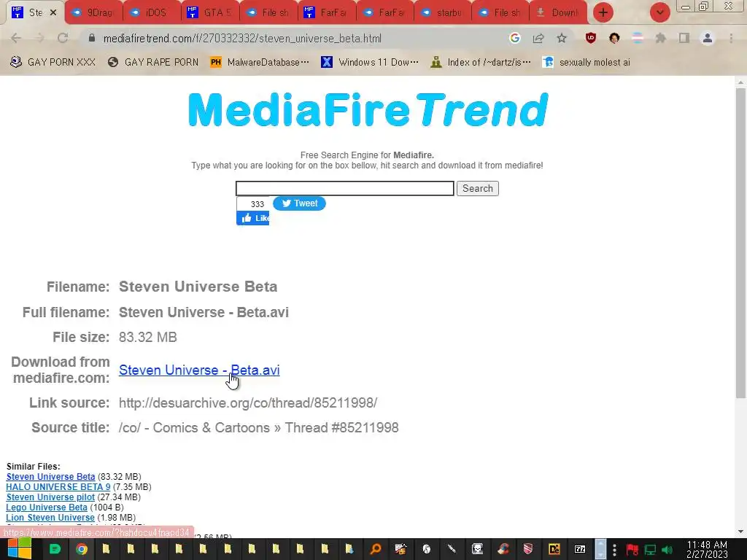Screen dimensions: 747x560
Task: Open Lion Steven Universe link
Action: [x=50, y=518]
